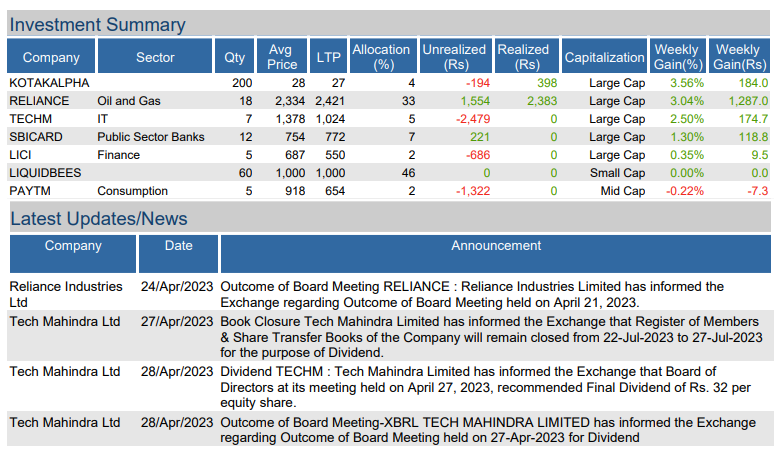
Task: Click the LTP value 2,421
Action: (x=330, y=101)
